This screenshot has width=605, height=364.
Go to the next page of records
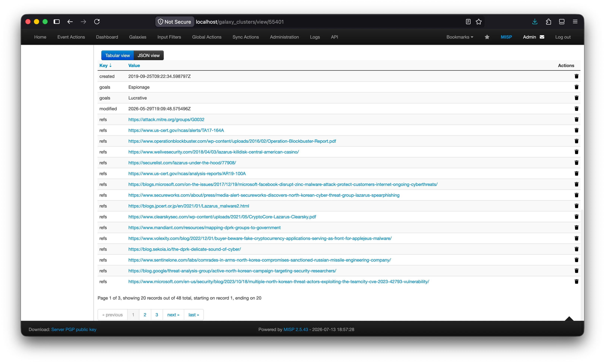[x=173, y=315]
